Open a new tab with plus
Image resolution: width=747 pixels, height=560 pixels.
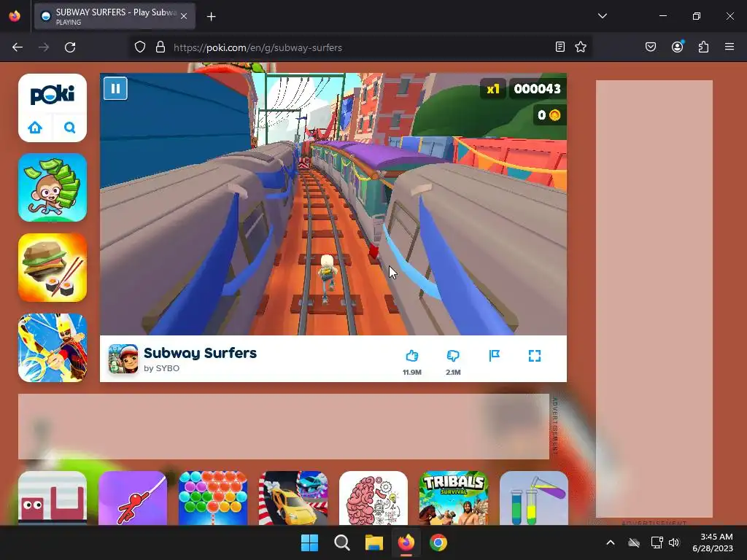click(x=212, y=17)
